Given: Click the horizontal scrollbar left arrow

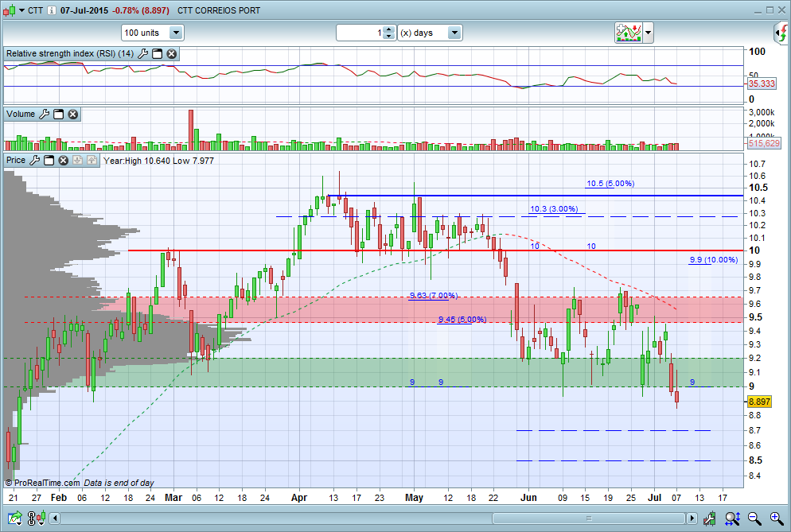Looking at the screenshot, I should [x=54, y=518].
